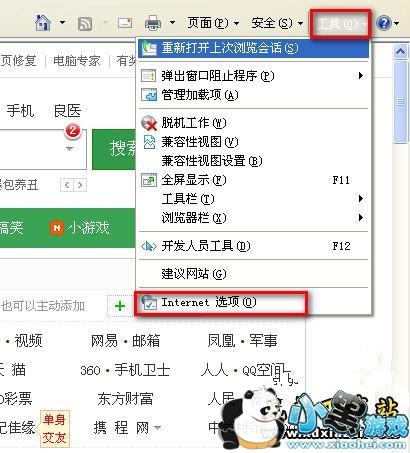Open dropdown arrow next to Home icon
The image size is (410, 453).
[62, 23]
